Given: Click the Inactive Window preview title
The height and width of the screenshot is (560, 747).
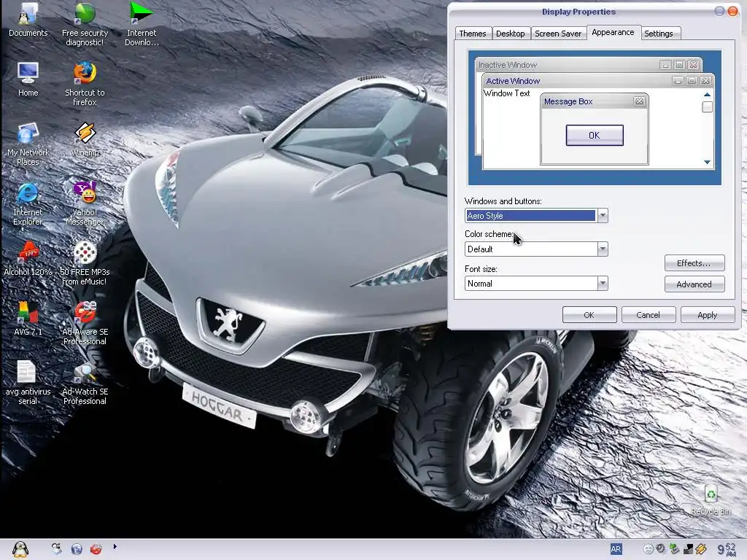Looking at the screenshot, I should tap(508, 65).
